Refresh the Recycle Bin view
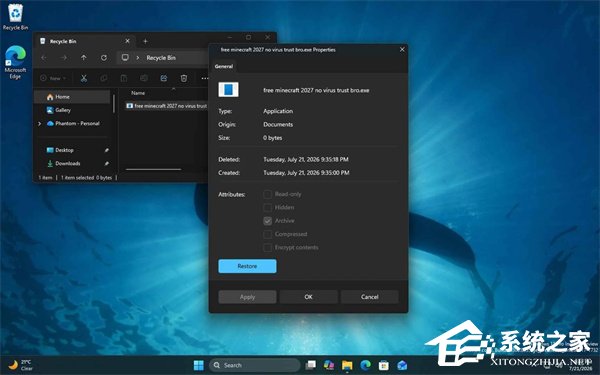The image size is (600, 375). point(104,58)
